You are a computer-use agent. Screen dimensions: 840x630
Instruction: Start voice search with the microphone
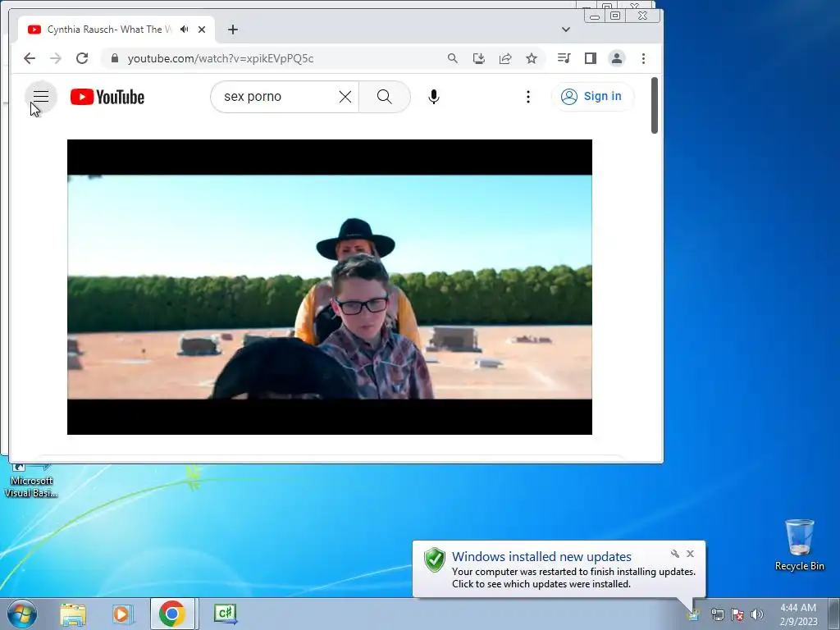tap(434, 97)
